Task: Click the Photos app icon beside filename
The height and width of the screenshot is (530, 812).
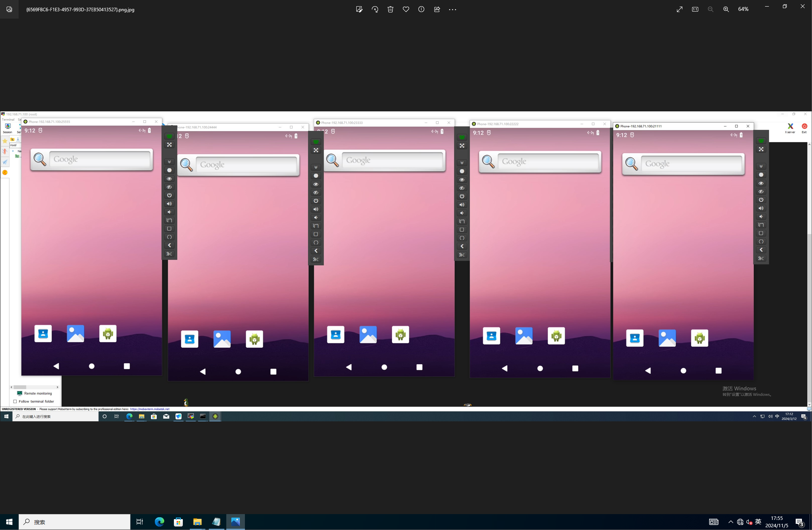Action: pyautogui.click(x=9, y=9)
